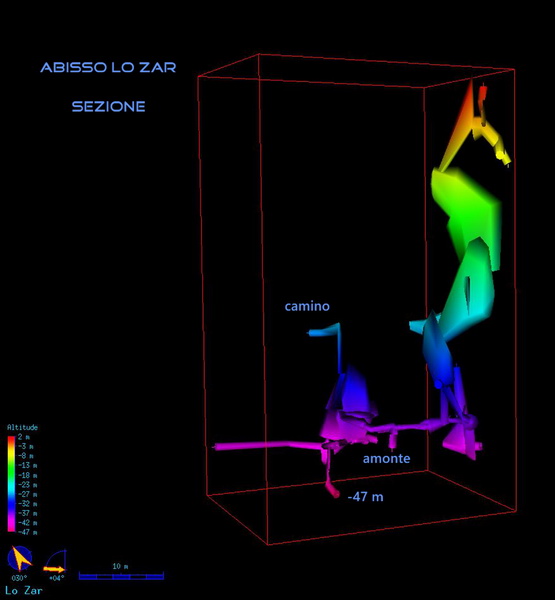Click the 10 m scale bar
This screenshot has width=555, height=600.
tap(121, 576)
